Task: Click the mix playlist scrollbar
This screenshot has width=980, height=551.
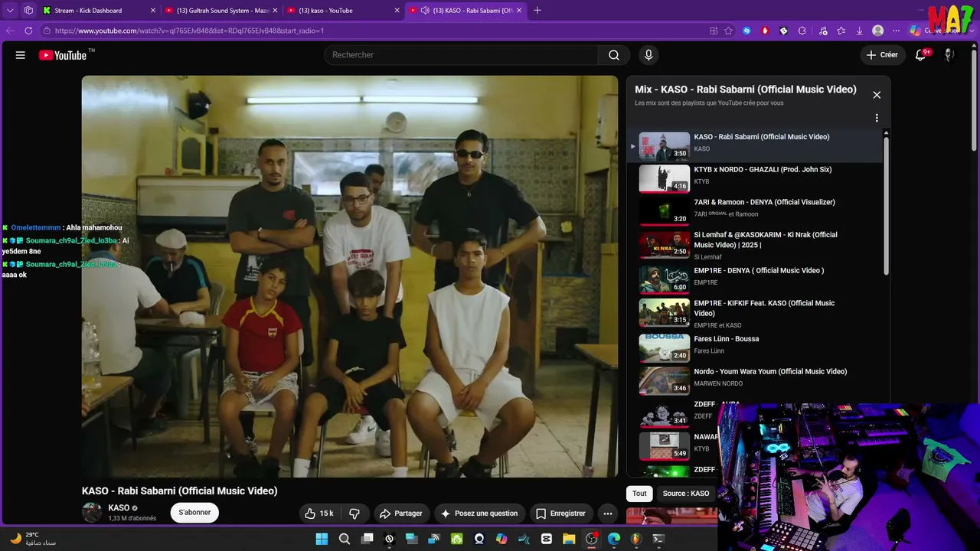Action: coord(887,205)
